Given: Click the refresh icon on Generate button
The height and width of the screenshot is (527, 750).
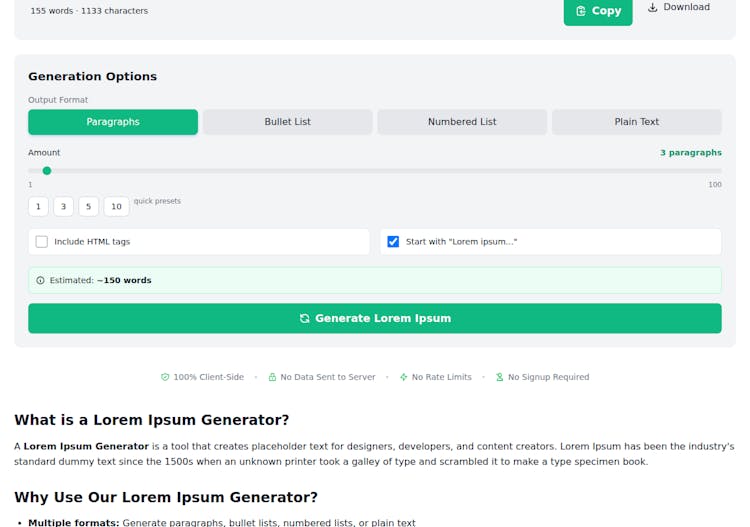Looking at the screenshot, I should click(304, 319).
